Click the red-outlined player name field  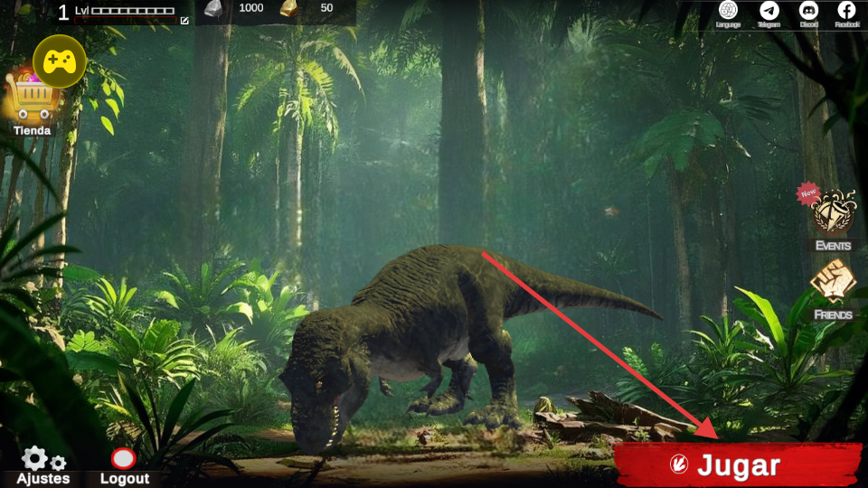(x=125, y=18)
